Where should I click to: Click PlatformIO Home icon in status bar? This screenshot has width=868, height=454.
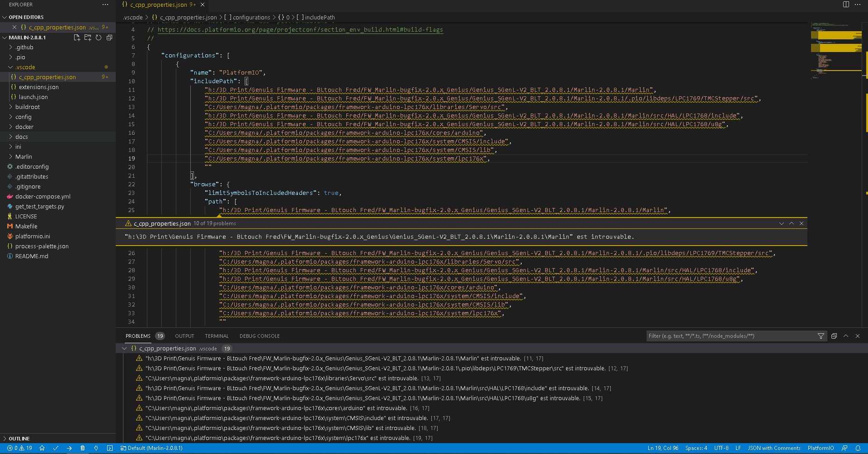point(42,448)
